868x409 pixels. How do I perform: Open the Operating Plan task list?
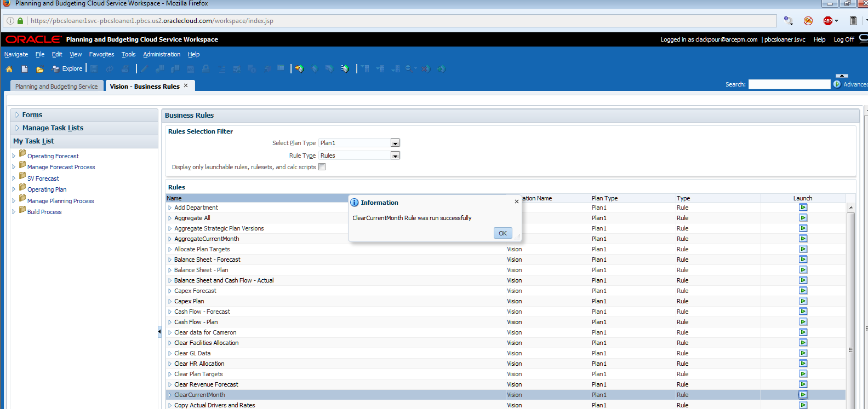[x=47, y=189]
